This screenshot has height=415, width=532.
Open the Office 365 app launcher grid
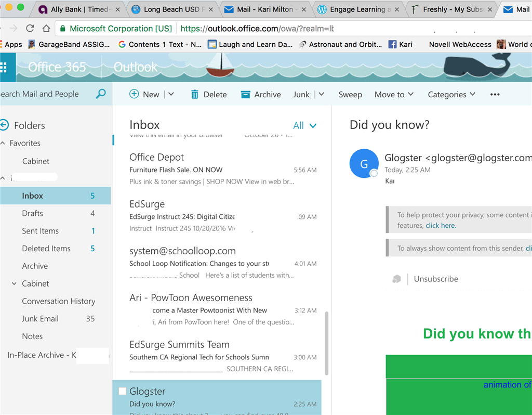4,67
